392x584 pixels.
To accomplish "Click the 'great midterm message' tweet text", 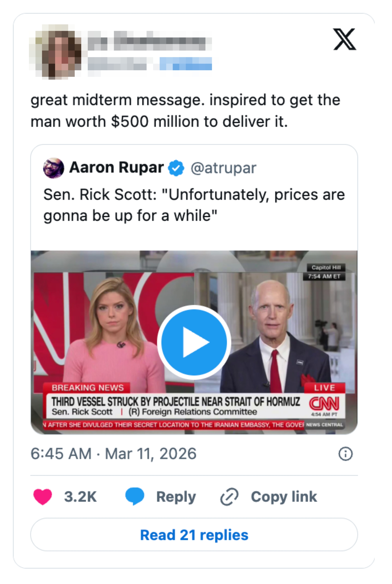I will point(185,111).
